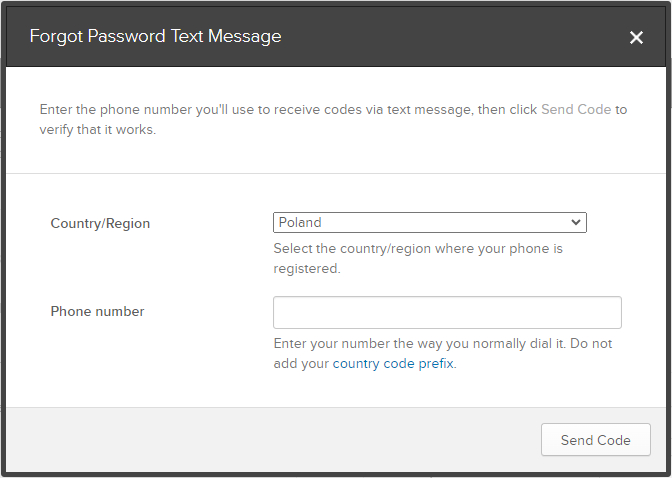This screenshot has height=478, width=672.
Task: Click the "registered." word under the country dropdown
Action: [307, 269]
